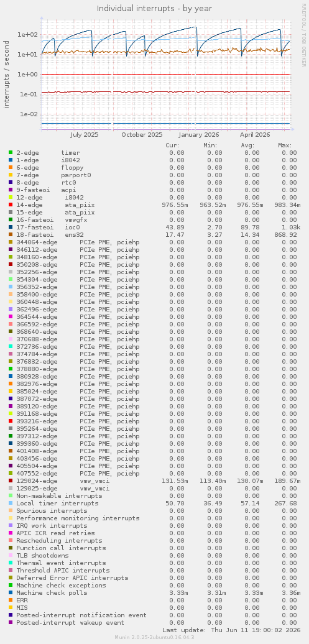Viewport: 309px width, 644px height.
Task: Click the green 2-edge timer color swatch
Action: tap(11, 153)
